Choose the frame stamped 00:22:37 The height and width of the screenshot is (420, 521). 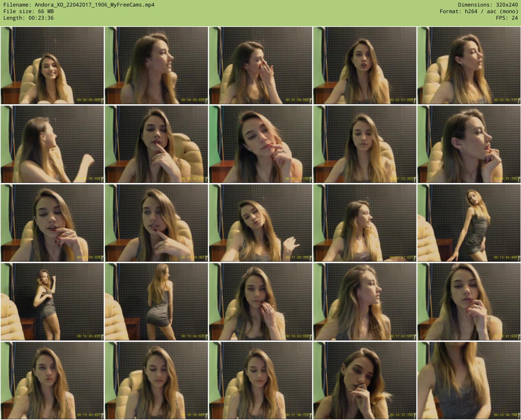[x=365, y=381]
